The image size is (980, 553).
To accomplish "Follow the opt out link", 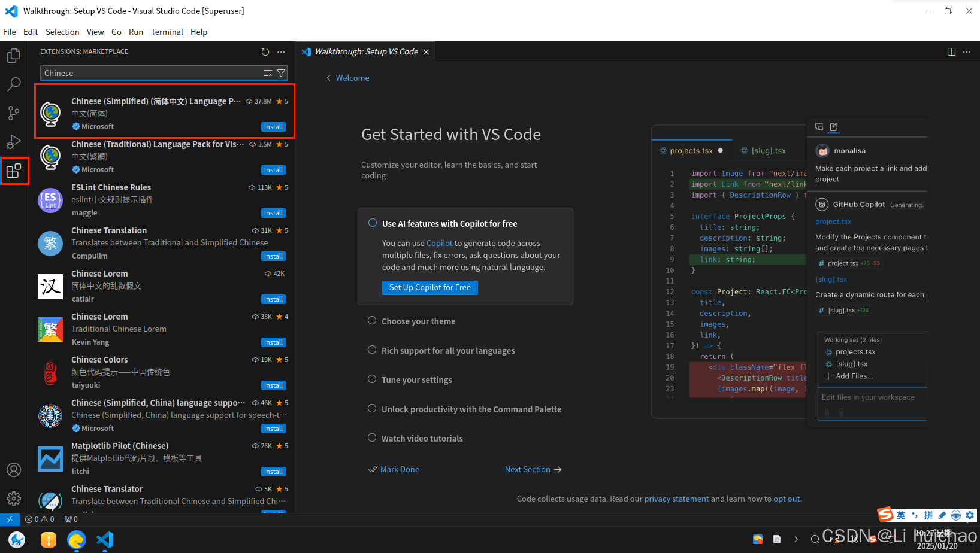I will (787, 499).
